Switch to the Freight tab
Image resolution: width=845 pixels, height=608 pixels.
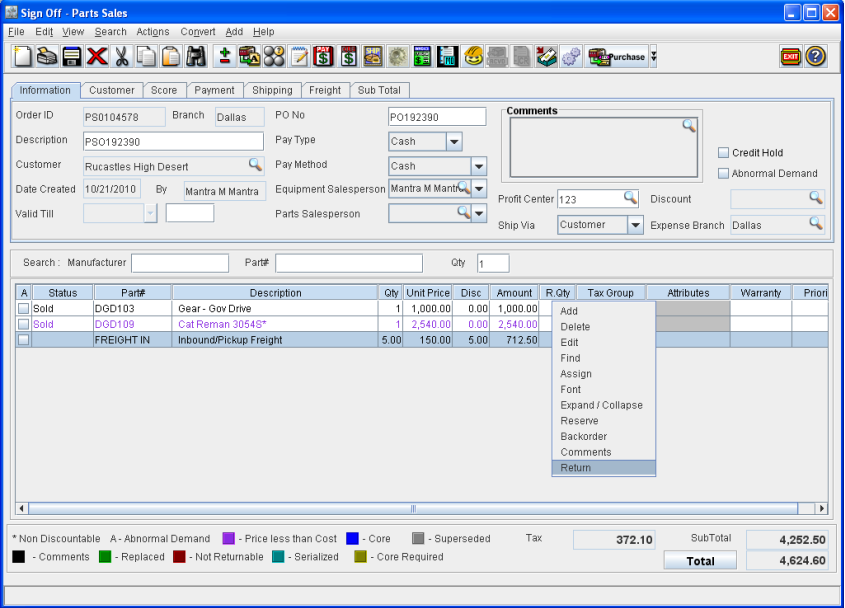click(x=325, y=90)
